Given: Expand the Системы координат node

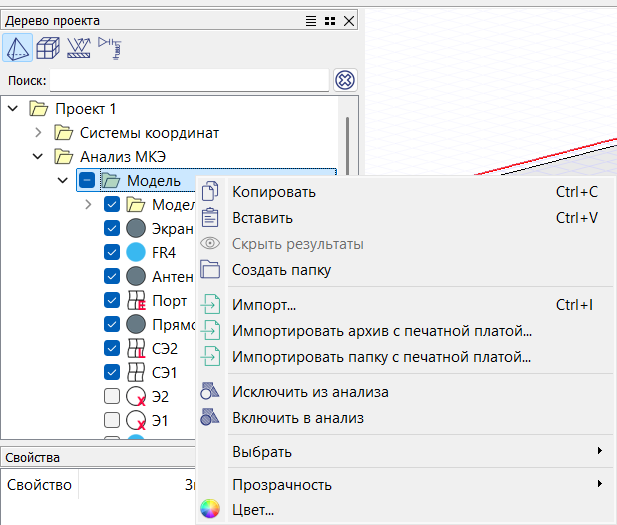Looking at the screenshot, I should pyautogui.click(x=38, y=132).
